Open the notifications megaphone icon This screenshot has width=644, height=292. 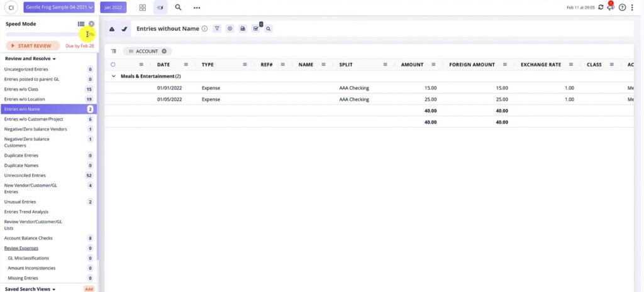pos(611,8)
